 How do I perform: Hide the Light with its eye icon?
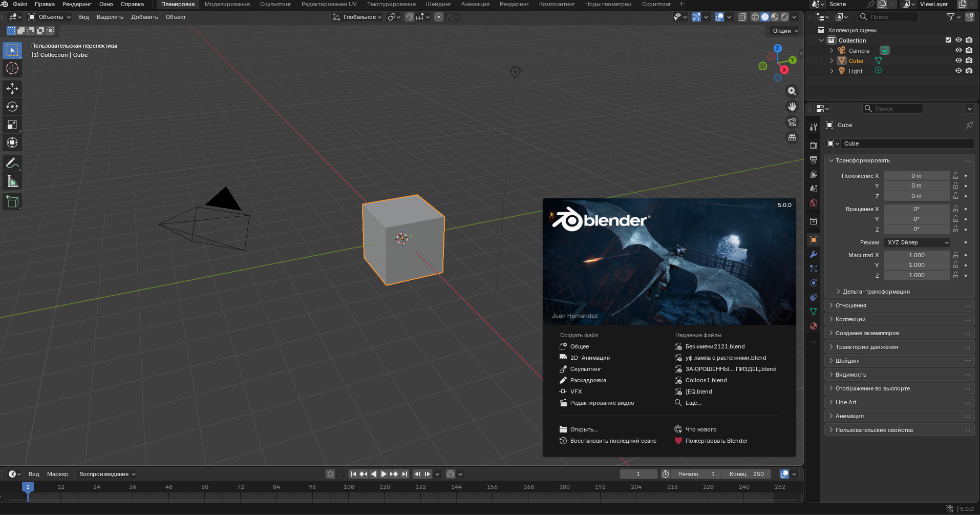958,71
